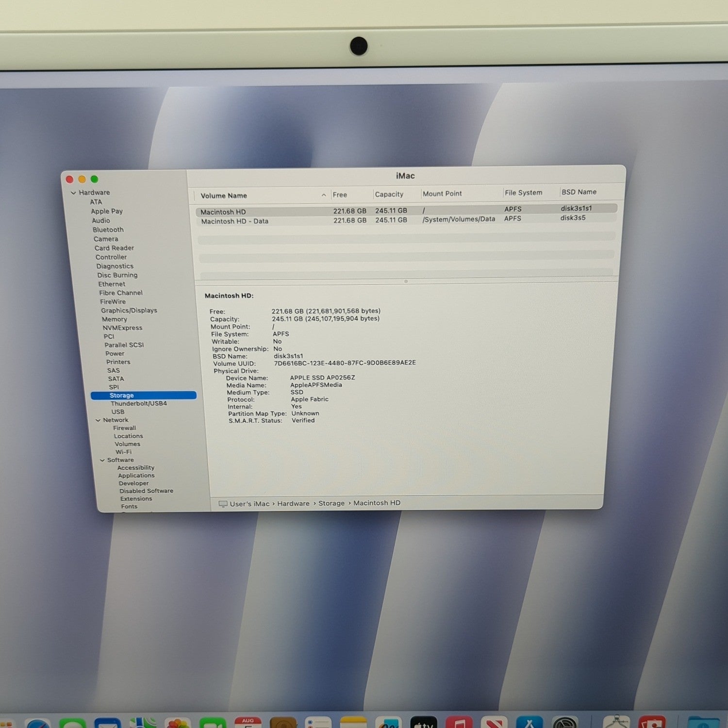Sort the volume list by BSD Name header
The width and height of the screenshot is (728, 728).
click(x=579, y=192)
